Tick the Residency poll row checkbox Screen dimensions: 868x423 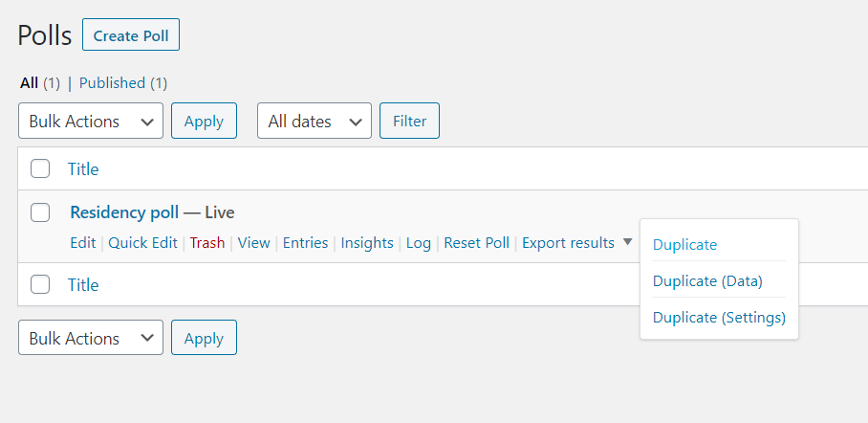(x=40, y=212)
